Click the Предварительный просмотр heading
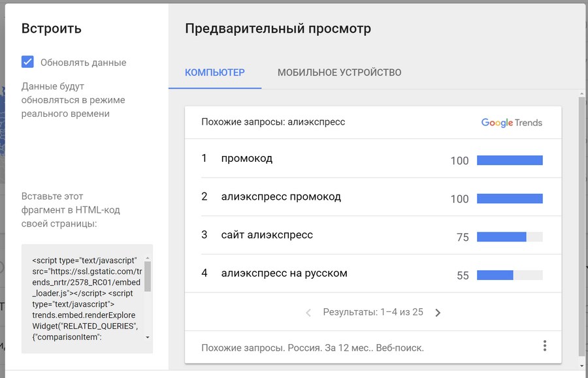 tap(278, 29)
